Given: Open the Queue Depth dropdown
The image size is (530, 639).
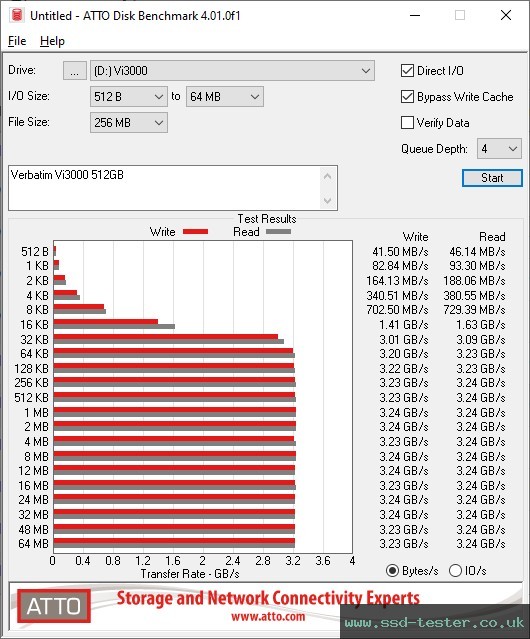Looking at the screenshot, I should click(499, 149).
